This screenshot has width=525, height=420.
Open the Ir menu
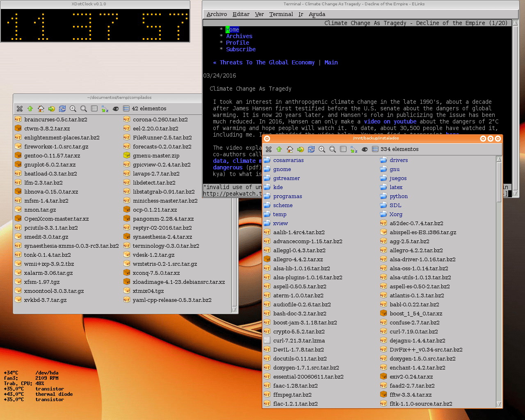pos(301,14)
